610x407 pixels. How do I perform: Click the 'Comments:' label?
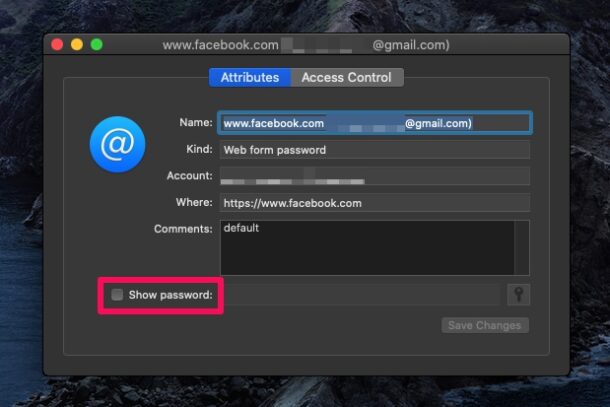point(183,229)
